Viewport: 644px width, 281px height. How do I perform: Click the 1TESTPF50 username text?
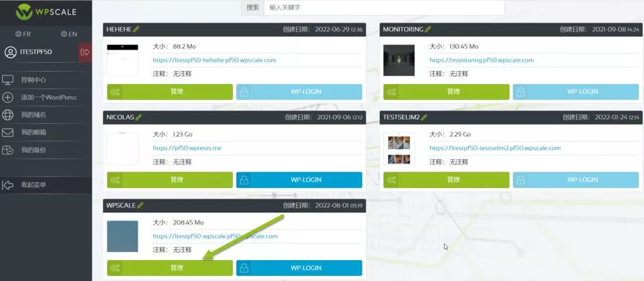36,52
